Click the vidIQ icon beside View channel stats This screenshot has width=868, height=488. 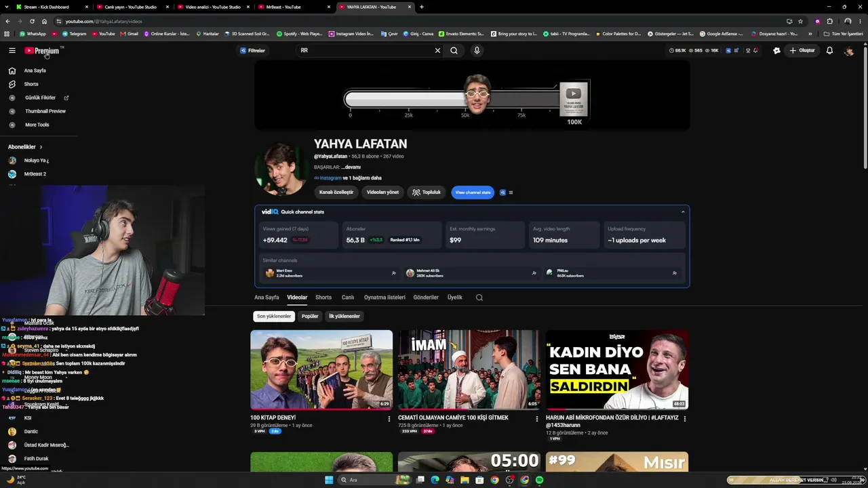pyautogui.click(x=502, y=192)
